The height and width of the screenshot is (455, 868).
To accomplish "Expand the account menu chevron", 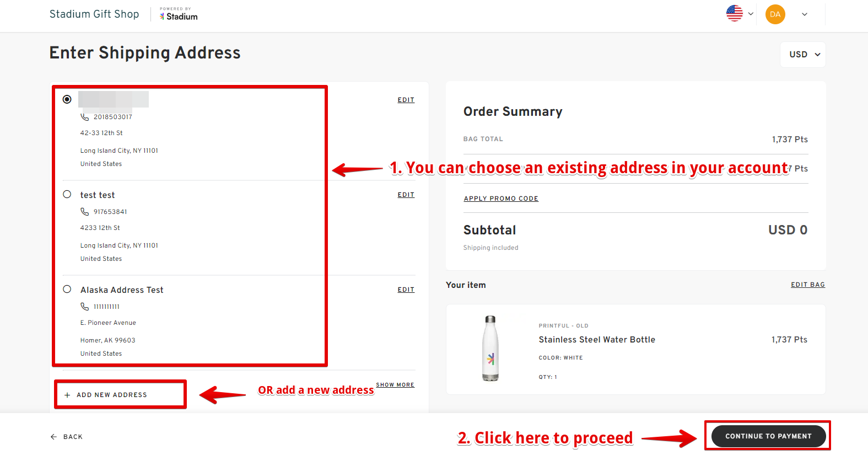I will 805,14.
